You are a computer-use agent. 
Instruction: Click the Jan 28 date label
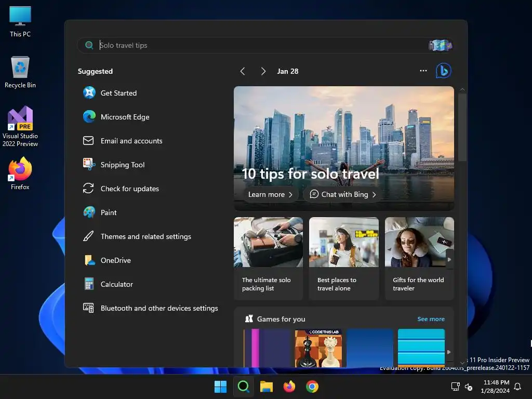[x=288, y=71]
